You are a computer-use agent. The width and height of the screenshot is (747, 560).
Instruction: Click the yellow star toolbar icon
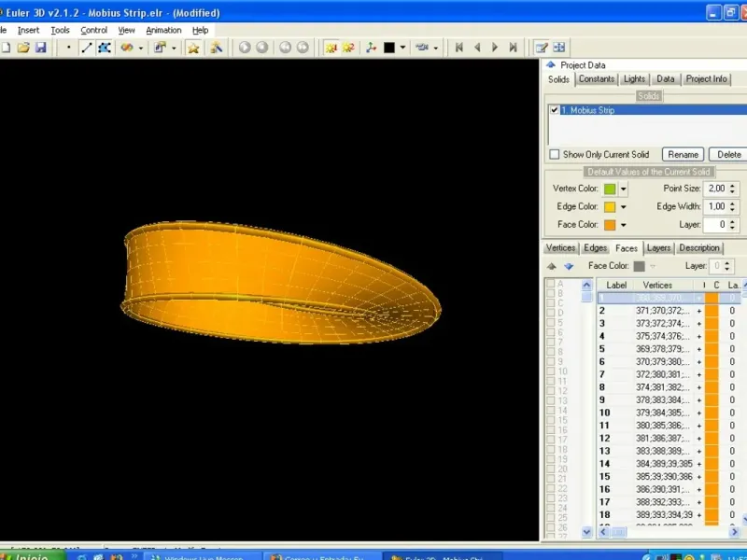pyautogui.click(x=193, y=48)
